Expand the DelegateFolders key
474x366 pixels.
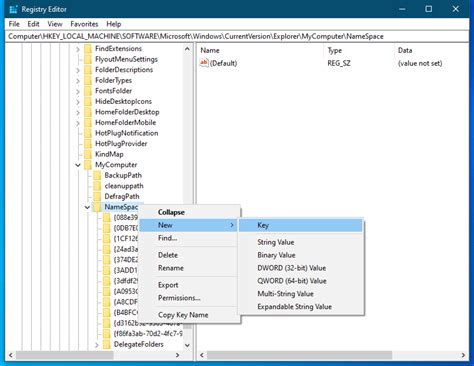point(96,345)
